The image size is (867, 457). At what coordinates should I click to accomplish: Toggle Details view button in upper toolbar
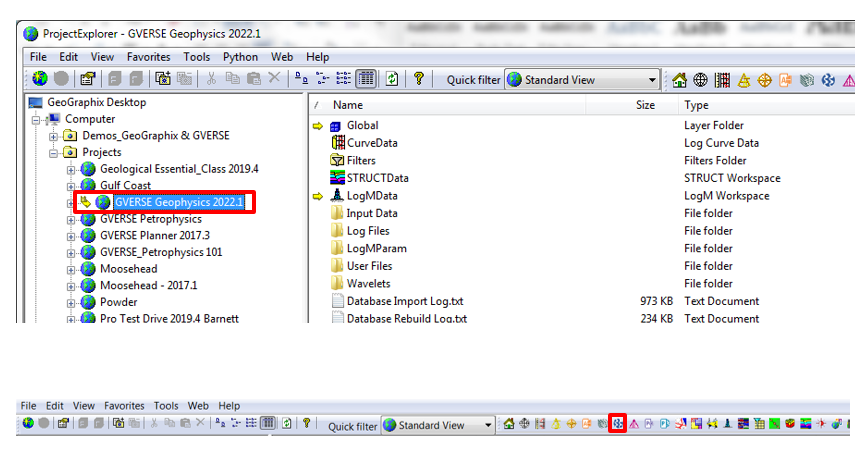(365, 79)
